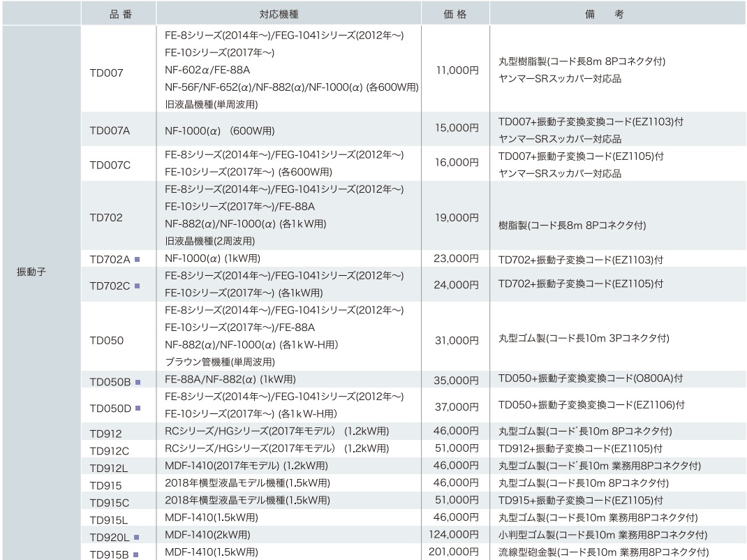Click the purple square marker beside TD920L
The image size is (747, 560).
point(137,537)
